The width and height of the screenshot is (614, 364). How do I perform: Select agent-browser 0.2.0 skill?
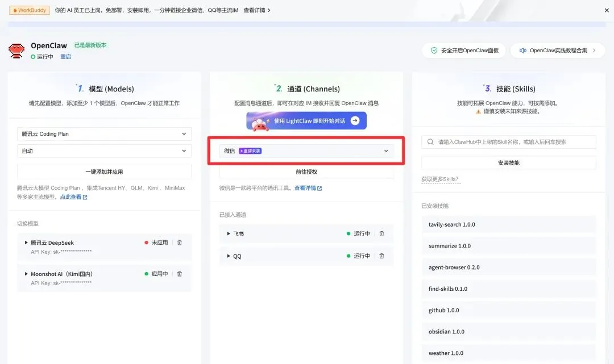[x=509, y=267]
